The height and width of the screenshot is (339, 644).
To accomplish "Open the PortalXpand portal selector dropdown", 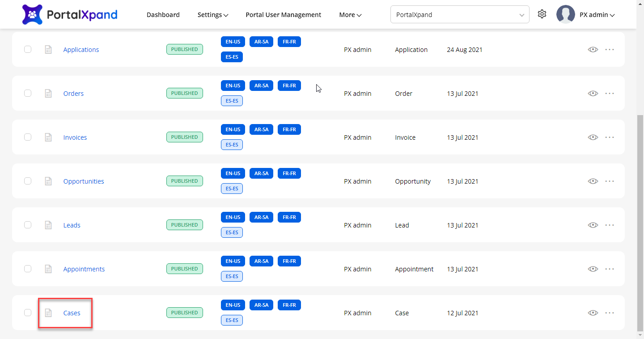I will click(x=459, y=15).
